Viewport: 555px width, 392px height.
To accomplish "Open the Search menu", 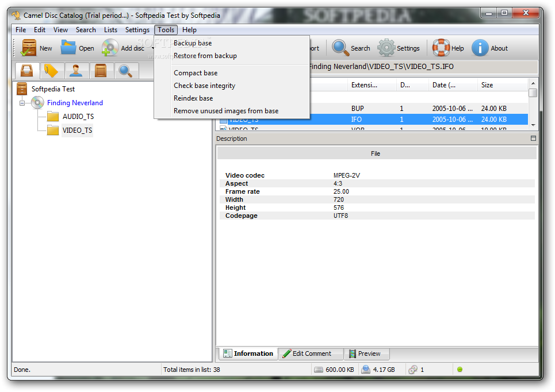I will (x=86, y=30).
